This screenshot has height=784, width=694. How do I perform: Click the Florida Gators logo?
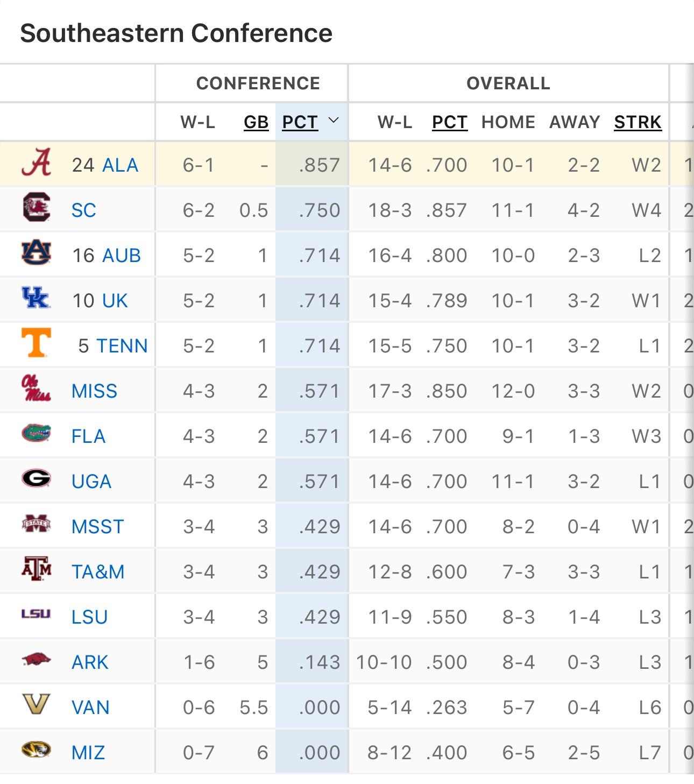coord(36,434)
